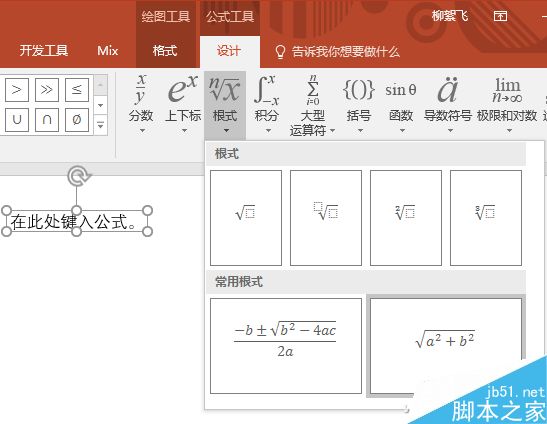This screenshot has height=424, width=547.
Task: Expand the dropdown arrow under 导数符号
Action: coord(450,131)
